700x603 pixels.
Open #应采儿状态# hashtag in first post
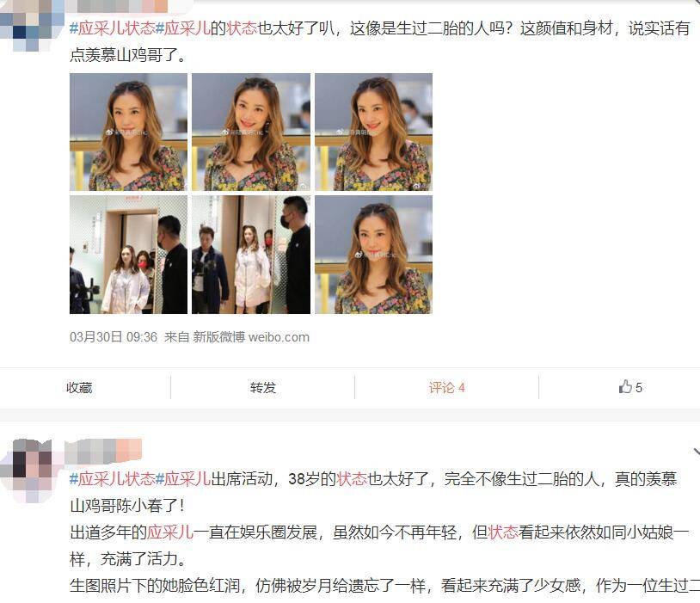(113, 28)
